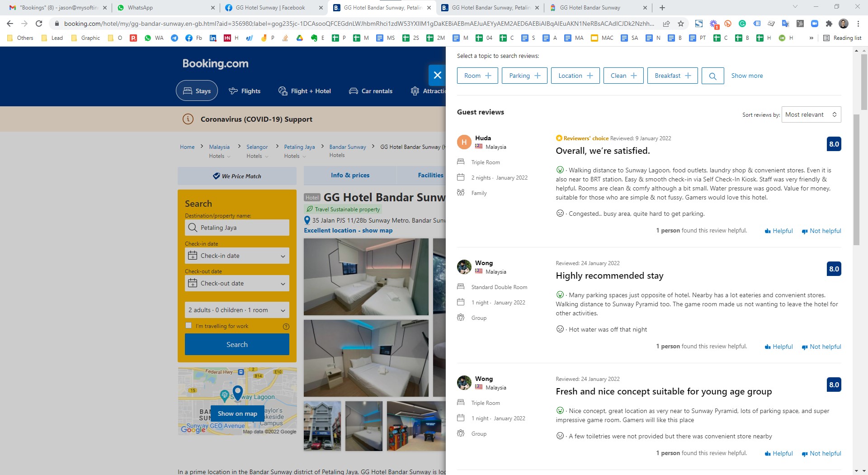The height and width of the screenshot is (475, 868).
Task: Open the Sort reviews by dropdown
Action: click(x=811, y=115)
